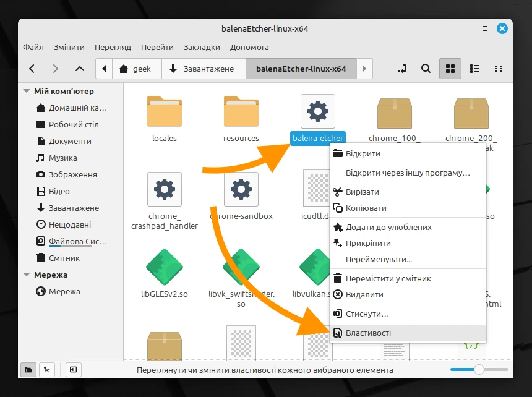The height and width of the screenshot is (397, 532).
Task: Choose Відкрити in the context menu
Action: pyautogui.click(x=408, y=153)
